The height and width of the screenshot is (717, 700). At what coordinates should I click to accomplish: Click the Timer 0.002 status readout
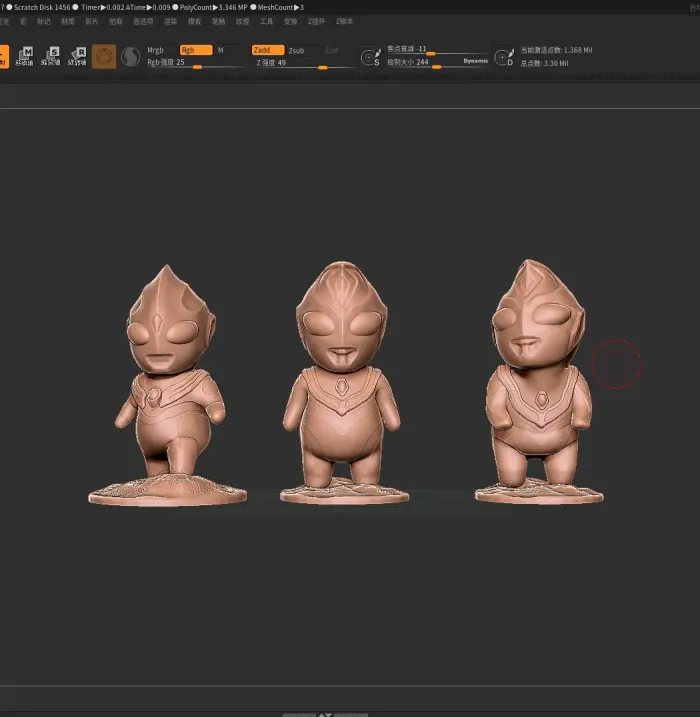pos(103,7)
